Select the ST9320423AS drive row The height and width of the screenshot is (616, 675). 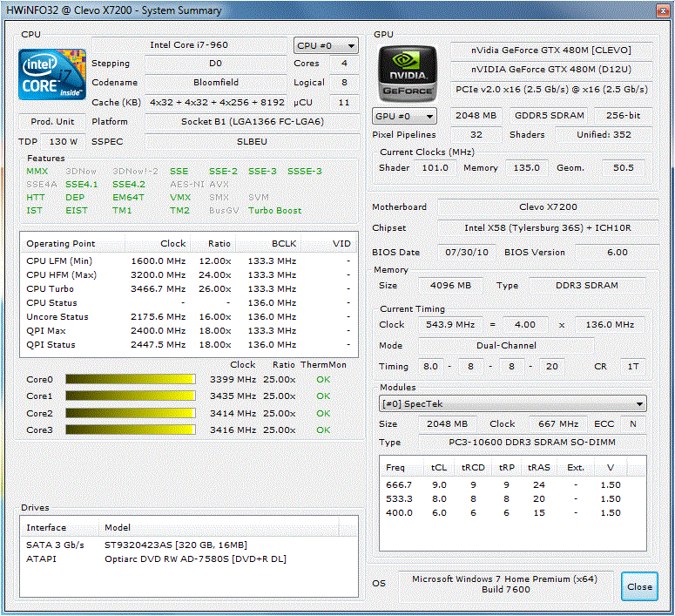tap(188, 545)
